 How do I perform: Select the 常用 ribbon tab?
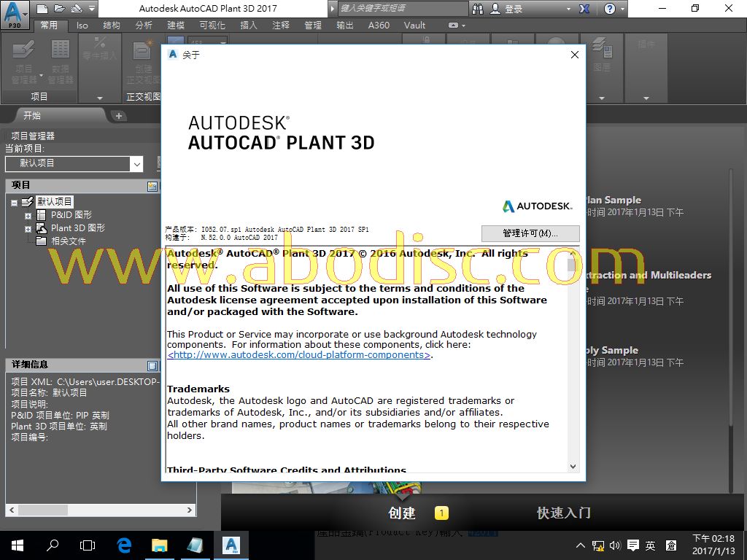point(49,26)
